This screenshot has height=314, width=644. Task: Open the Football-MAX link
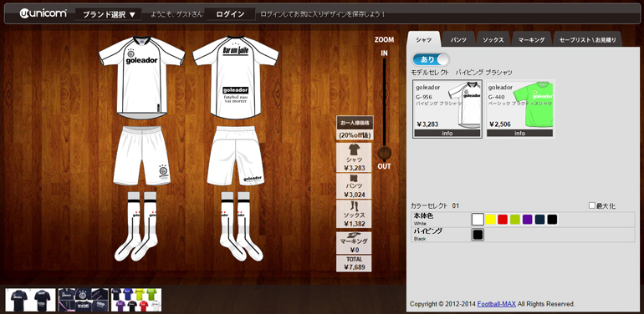click(496, 304)
